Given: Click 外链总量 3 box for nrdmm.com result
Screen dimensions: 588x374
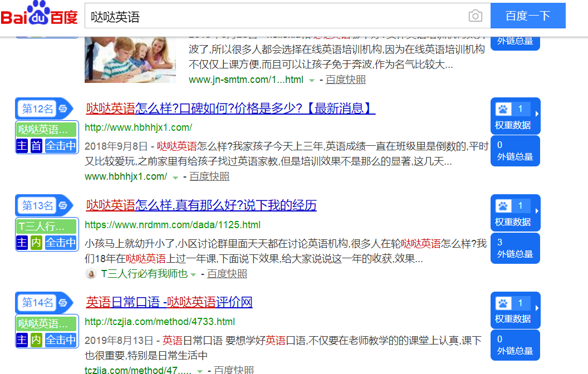Looking at the screenshot, I should (515, 248).
